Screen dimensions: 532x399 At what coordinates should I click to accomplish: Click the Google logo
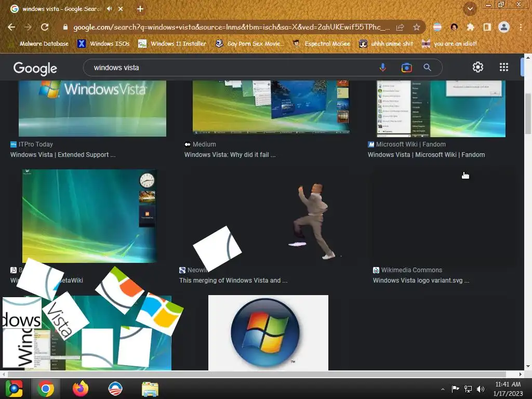coord(35,68)
